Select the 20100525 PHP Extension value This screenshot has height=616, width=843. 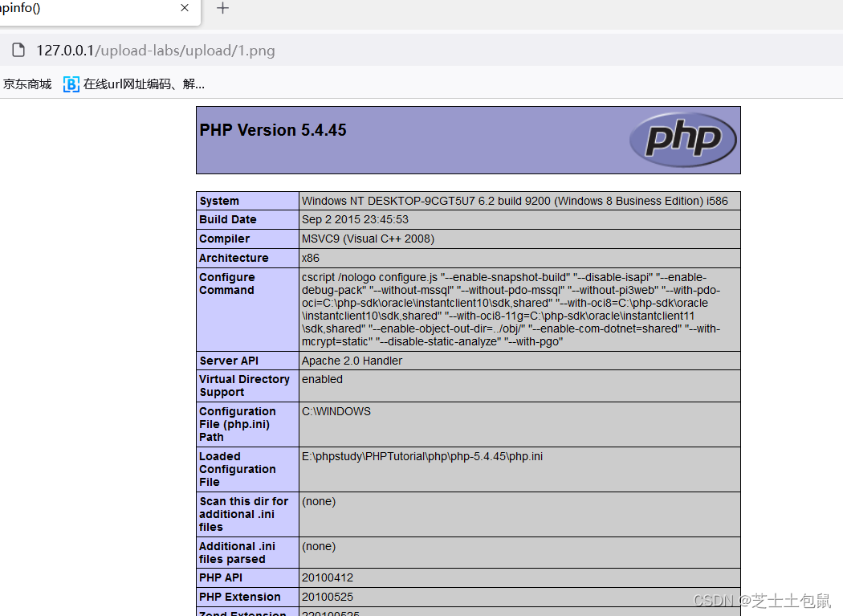click(328, 598)
